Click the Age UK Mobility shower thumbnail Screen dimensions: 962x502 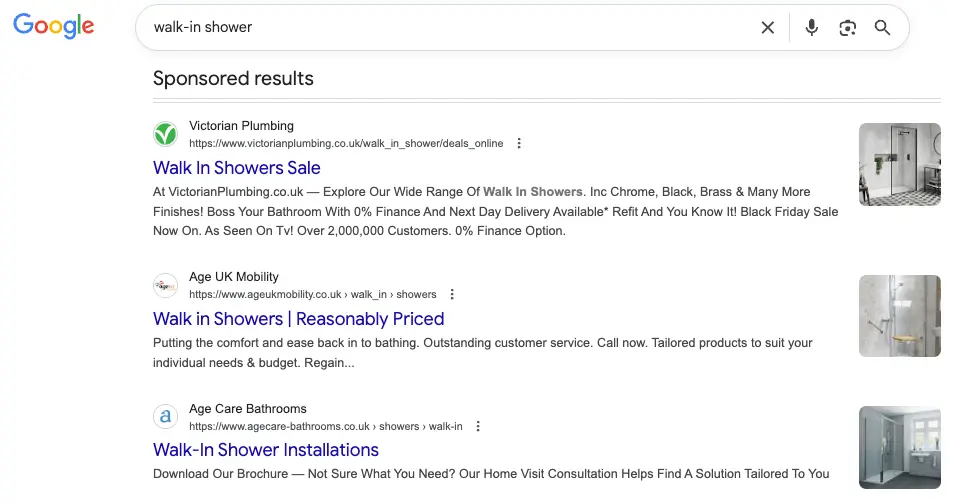pyautogui.click(x=899, y=316)
